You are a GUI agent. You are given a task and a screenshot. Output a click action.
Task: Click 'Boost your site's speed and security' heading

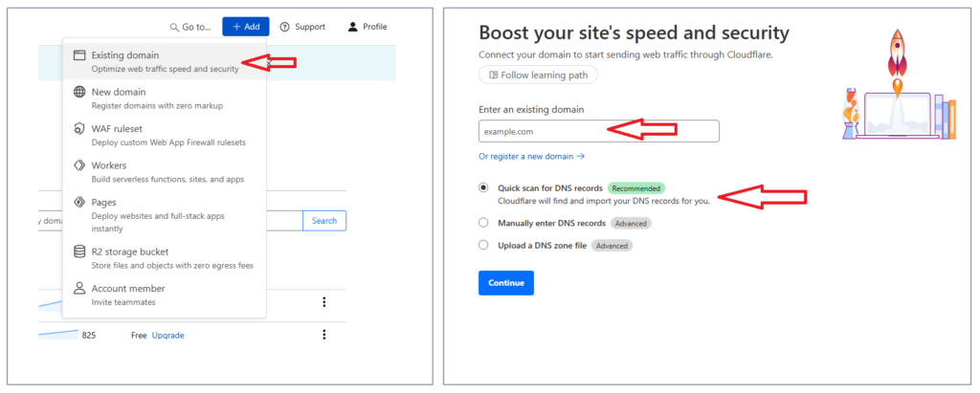pyautogui.click(x=634, y=33)
